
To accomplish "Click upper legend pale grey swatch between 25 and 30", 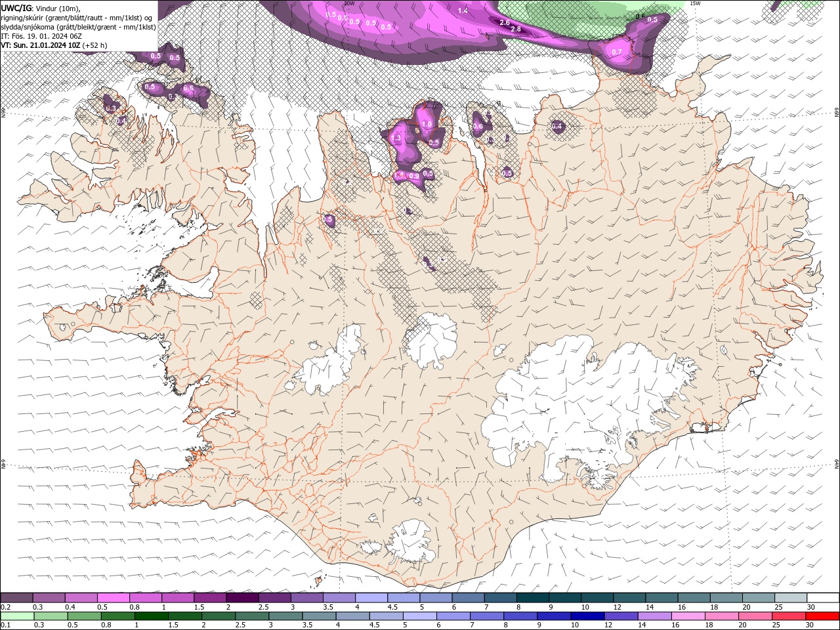I will 791,597.
